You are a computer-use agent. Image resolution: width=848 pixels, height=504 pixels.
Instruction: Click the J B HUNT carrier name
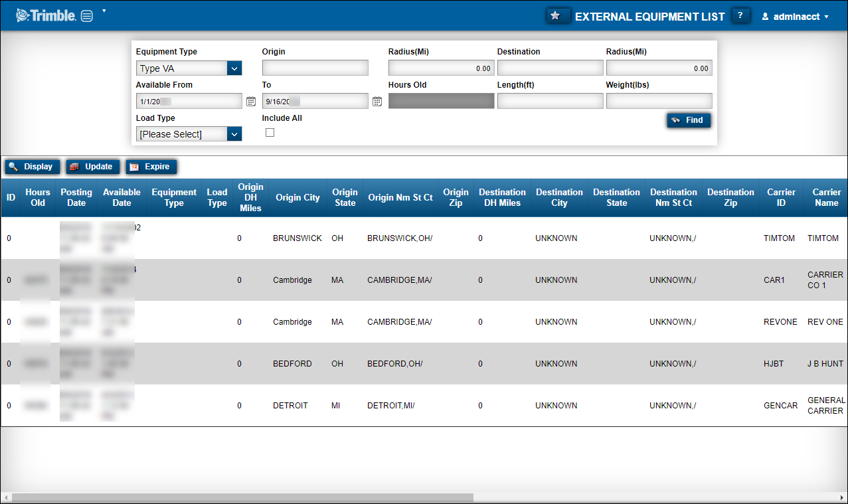click(x=825, y=364)
